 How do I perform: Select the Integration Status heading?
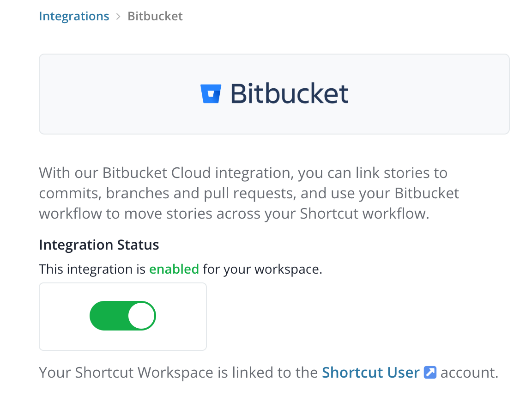tap(99, 245)
